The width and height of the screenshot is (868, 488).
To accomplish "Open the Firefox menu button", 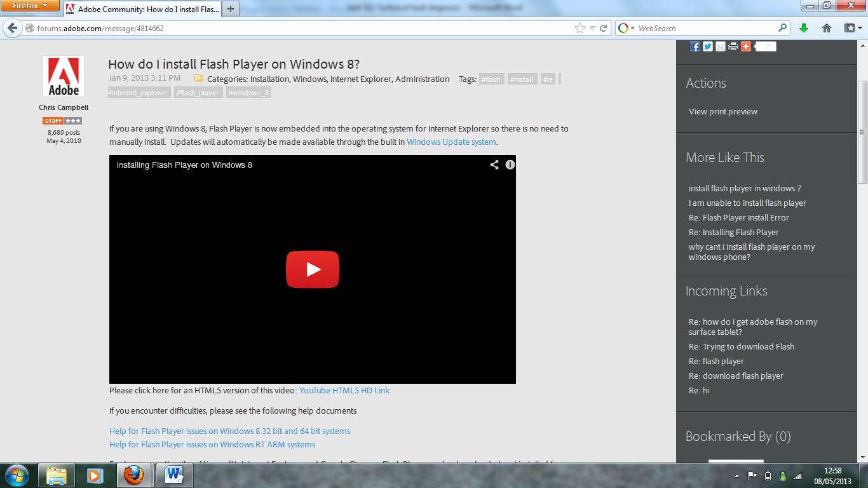I will pos(30,6).
